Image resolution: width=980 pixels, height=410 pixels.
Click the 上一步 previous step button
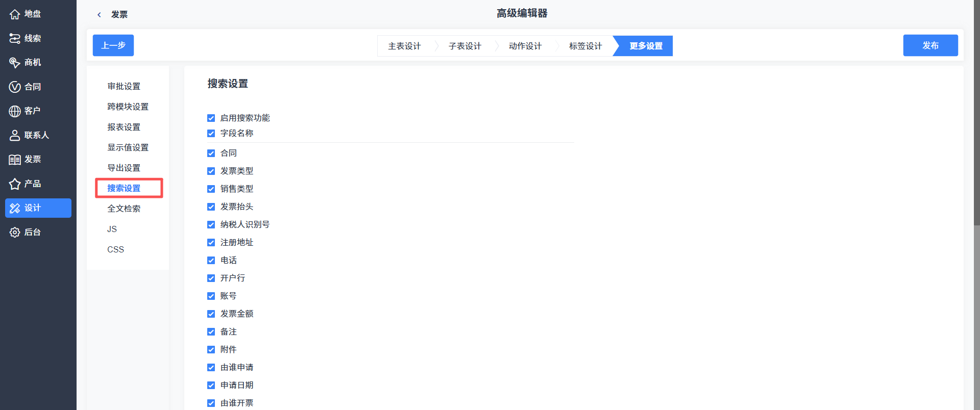click(113, 45)
